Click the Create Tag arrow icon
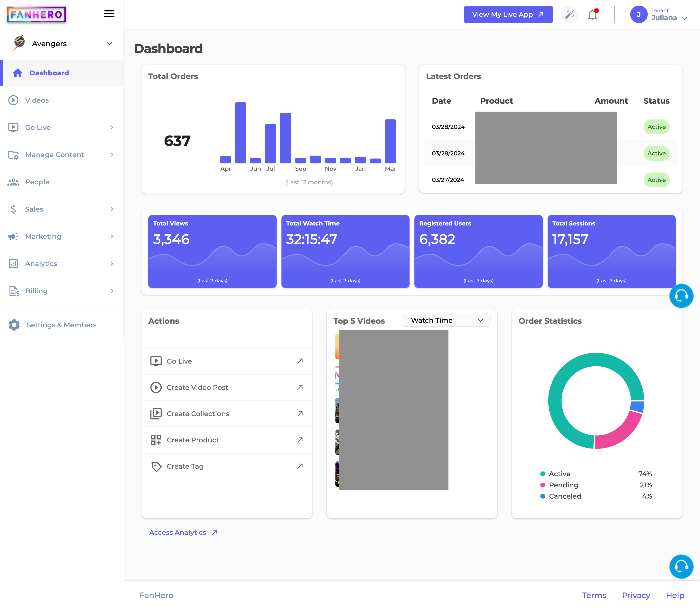 tap(300, 466)
